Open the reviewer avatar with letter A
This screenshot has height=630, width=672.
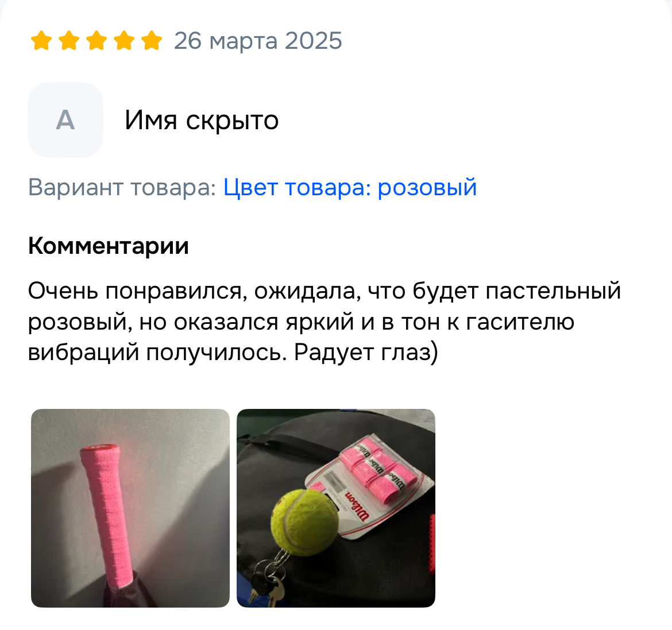coord(65,120)
